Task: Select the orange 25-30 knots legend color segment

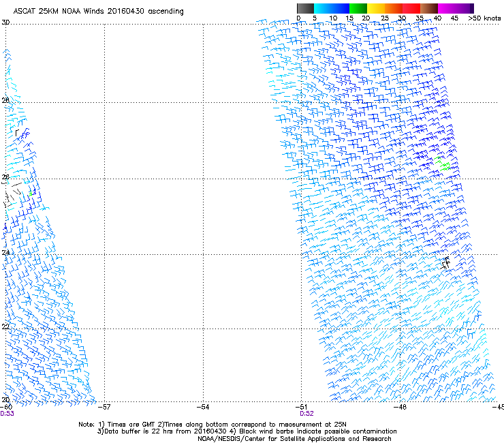Action: point(394,8)
